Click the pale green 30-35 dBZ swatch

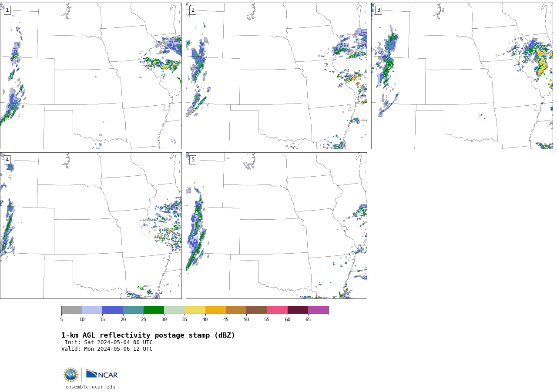coord(174,310)
